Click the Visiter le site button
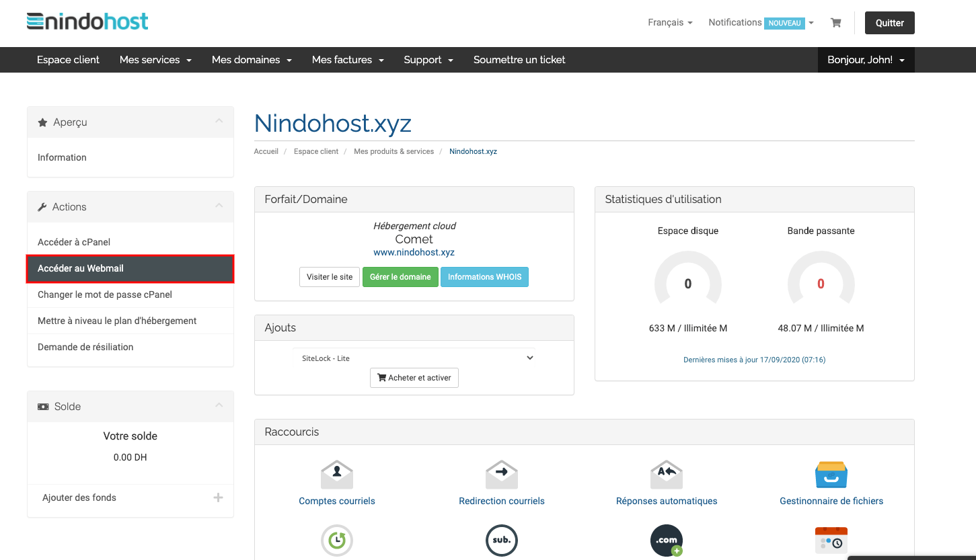976x560 pixels. point(330,277)
